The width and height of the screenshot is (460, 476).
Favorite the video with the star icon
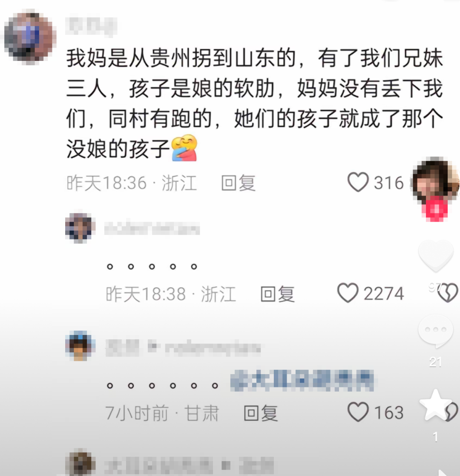pyautogui.click(x=435, y=405)
